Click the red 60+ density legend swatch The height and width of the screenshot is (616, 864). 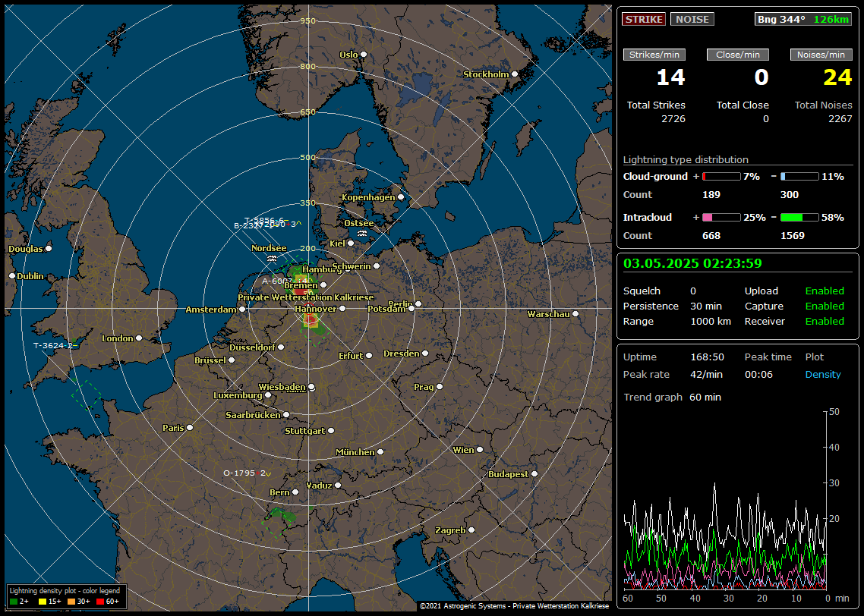pos(99,602)
